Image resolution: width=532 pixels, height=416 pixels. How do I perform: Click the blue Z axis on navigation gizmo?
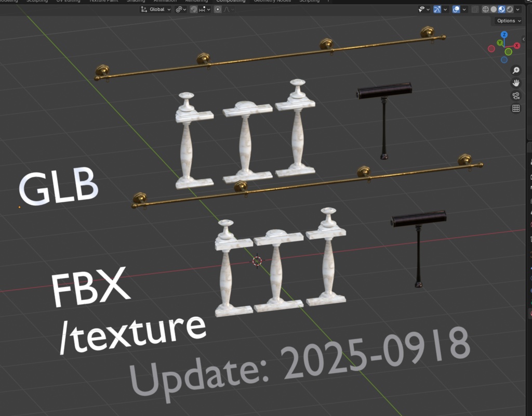tap(504, 35)
